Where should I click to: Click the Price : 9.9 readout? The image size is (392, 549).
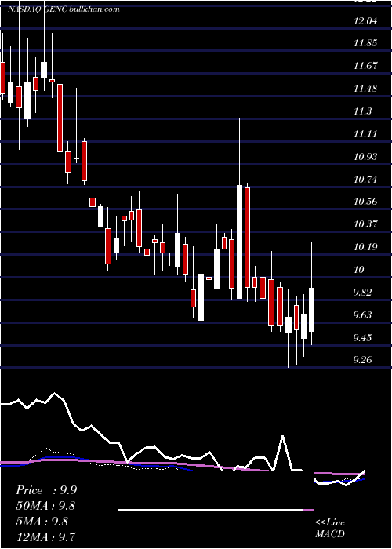click(x=46, y=490)
